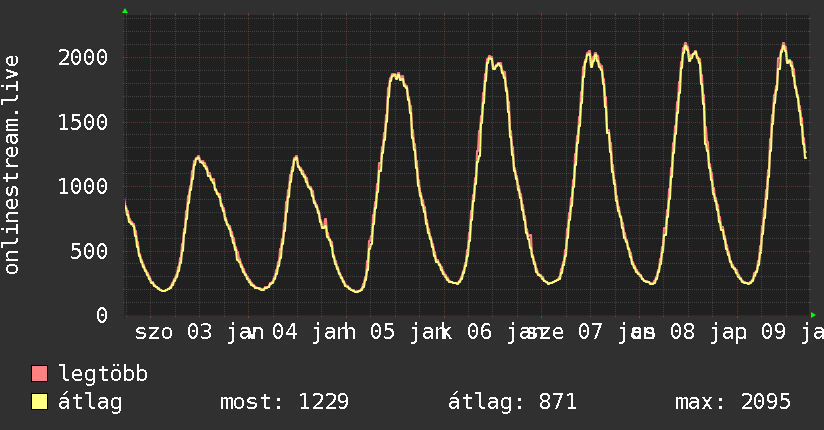This screenshot has width=824, height=430.
Task: Click the green arrow at x-axis end
Action: pyautogui.click(x=813, y=315)
